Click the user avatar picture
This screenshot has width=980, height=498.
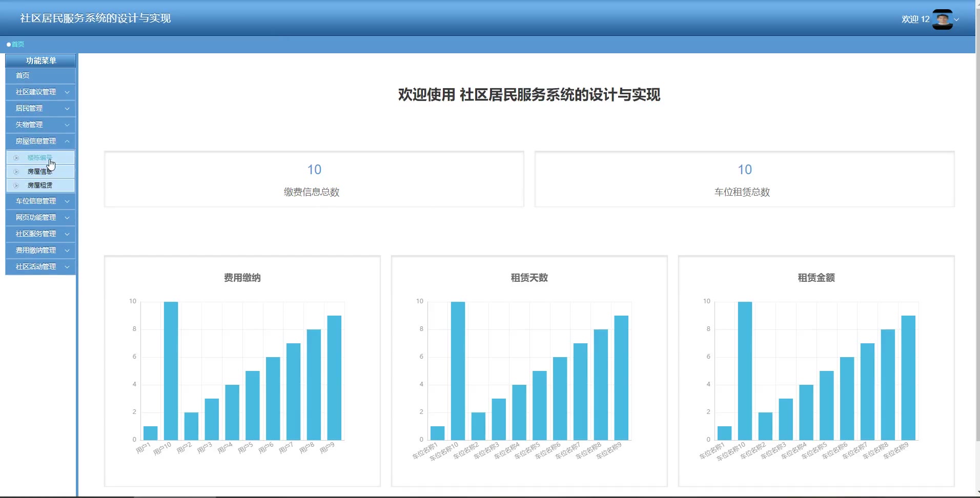coord(942,19)
